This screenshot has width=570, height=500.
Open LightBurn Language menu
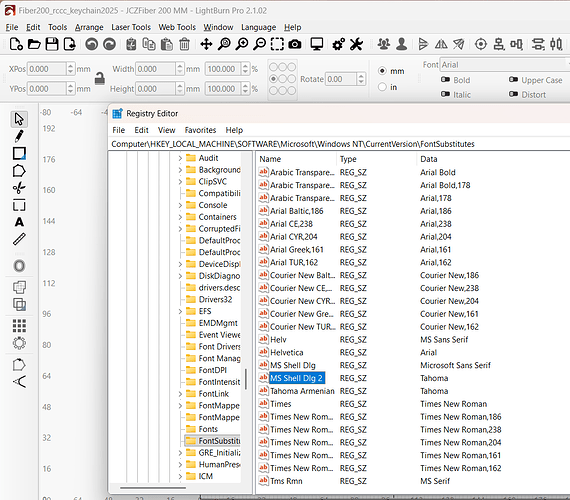tap(258, 27)
